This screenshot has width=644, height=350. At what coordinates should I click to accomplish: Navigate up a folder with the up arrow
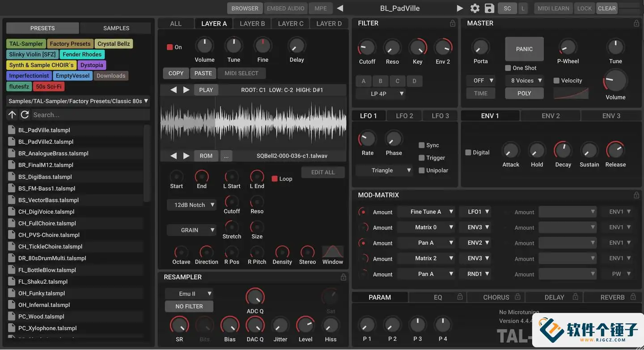tap(12, 115)
